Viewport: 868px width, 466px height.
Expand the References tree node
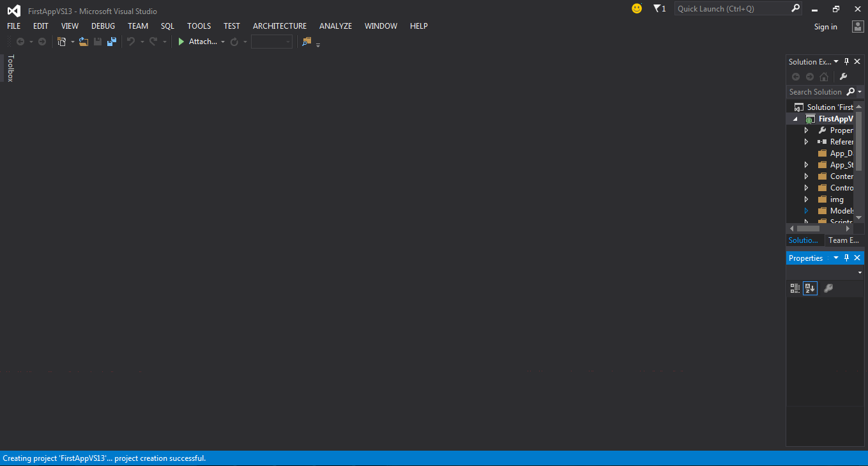(x=806, y=142)
